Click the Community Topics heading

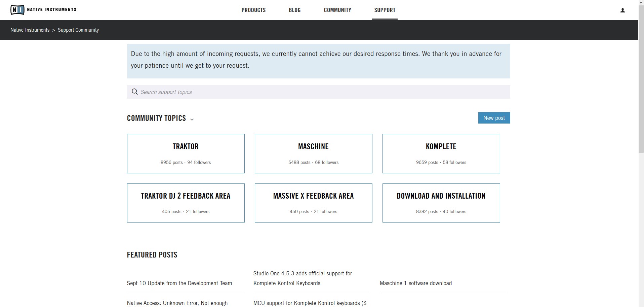click(x=156, y=118)
